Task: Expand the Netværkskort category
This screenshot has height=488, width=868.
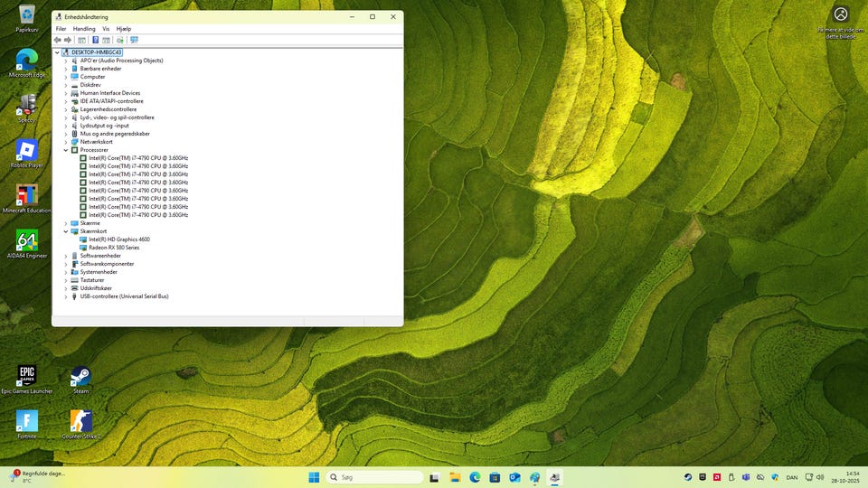Action: click(66, 142)
